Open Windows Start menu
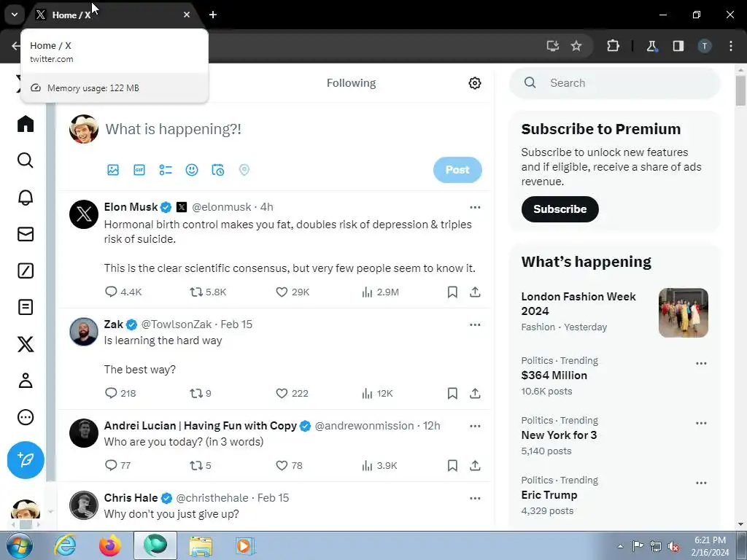The image size is (747, 560). tap(19, 545)
